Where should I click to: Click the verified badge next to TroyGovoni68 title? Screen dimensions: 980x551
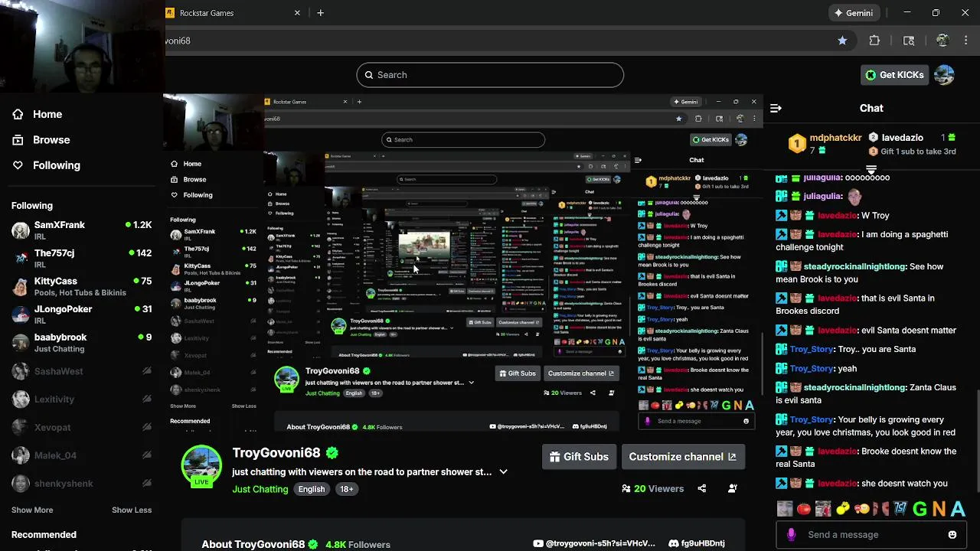332,452
